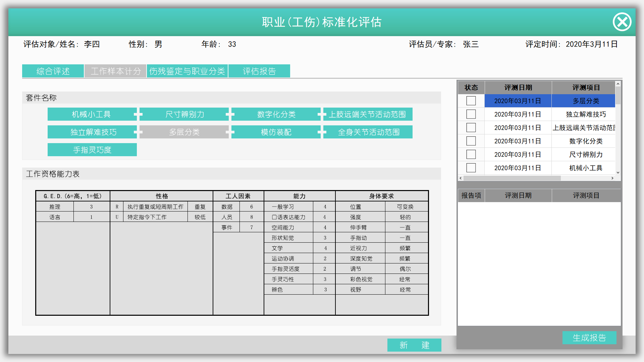Click the vertical scrollbar thumb of list
Screen dimensions: 644x362
click(618, 96)
